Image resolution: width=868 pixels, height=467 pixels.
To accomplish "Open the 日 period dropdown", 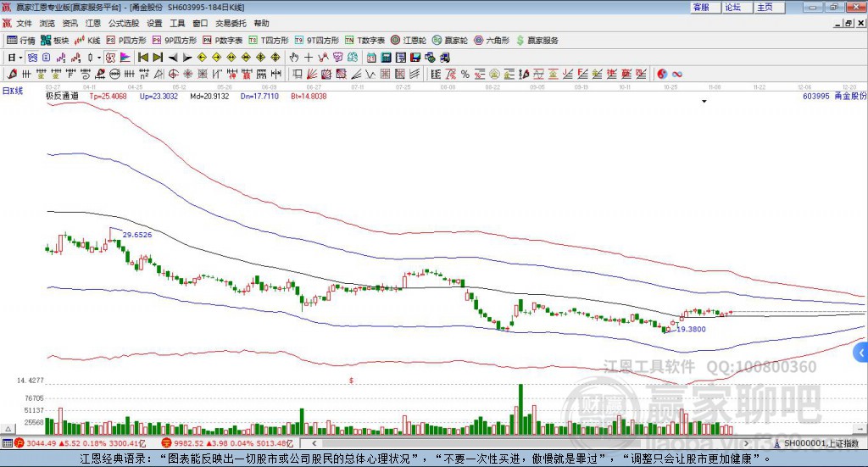I will [x=15, y=58].
